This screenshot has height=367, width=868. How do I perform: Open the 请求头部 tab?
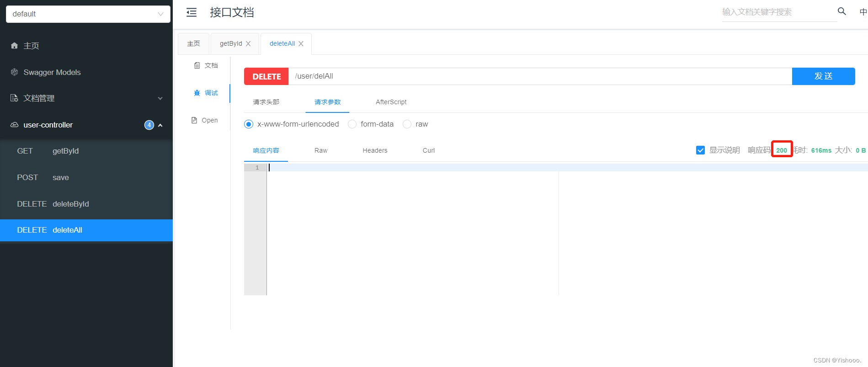(x=266, y=102)
